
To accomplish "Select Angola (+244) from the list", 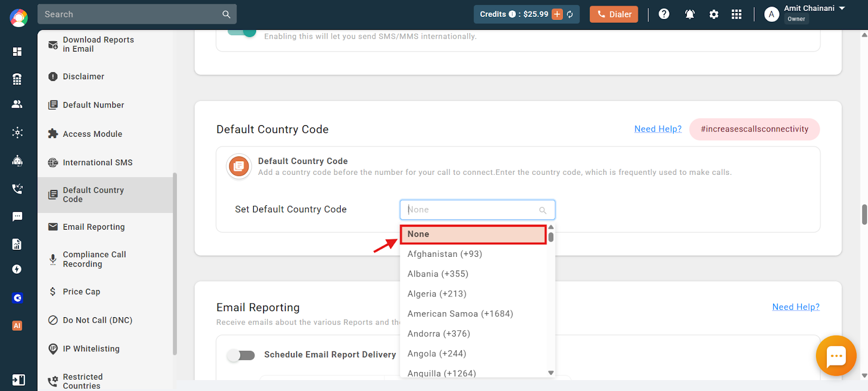I will (x=473, y=354).
